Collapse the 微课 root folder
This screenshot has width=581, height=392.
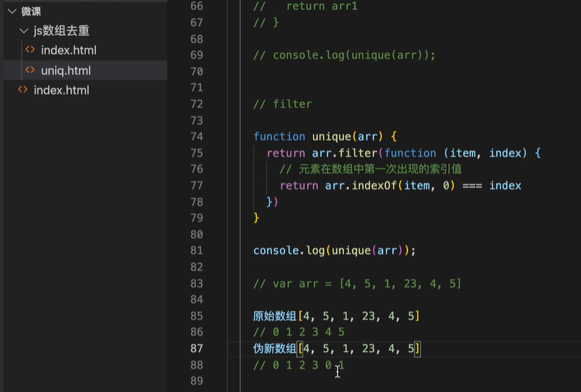(12, 11)
